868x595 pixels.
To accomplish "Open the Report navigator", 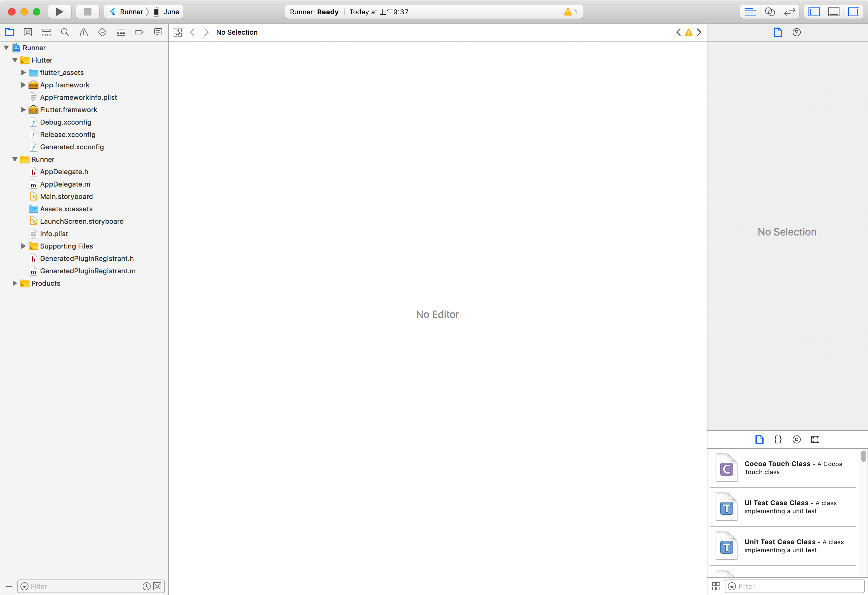I will click(x=158, y=32).
